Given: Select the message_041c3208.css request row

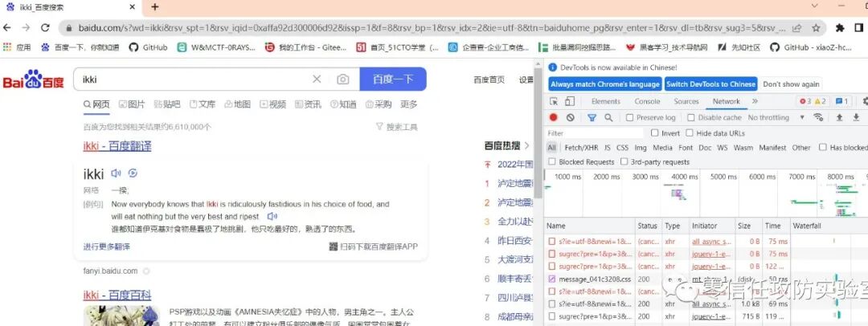Looking at the screenshot, I should tap(706, 279).
